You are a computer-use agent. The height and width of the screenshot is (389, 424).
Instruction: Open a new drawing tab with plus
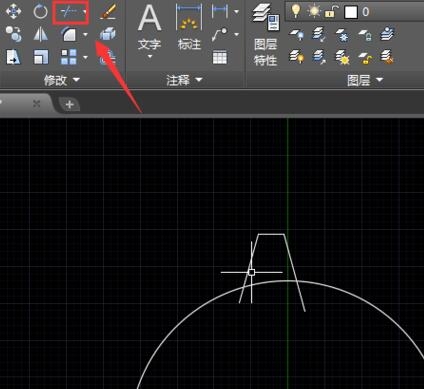69,105
